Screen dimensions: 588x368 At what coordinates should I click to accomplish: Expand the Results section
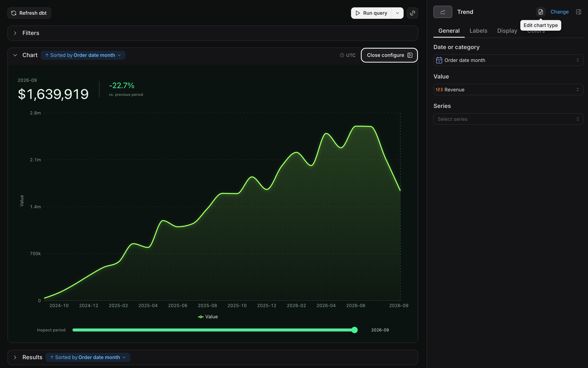click(15, 357)
